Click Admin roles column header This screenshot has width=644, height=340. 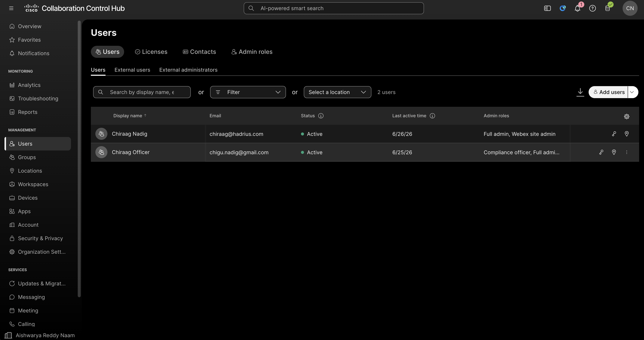pos(496,116)
